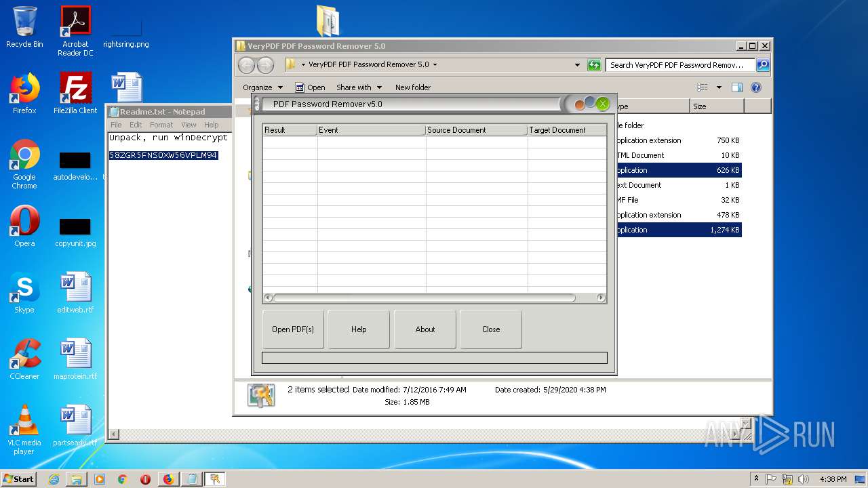Viewport: 868px width, 488px height.
Task: Click the Close button in PDF Password Remover
Action: coord(491,329)
